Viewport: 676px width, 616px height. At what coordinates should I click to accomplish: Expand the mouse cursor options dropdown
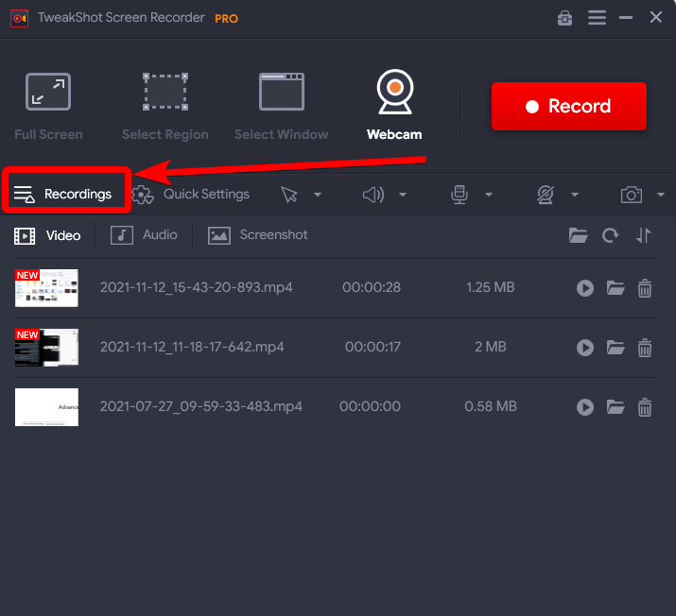(x=318, y=195)
